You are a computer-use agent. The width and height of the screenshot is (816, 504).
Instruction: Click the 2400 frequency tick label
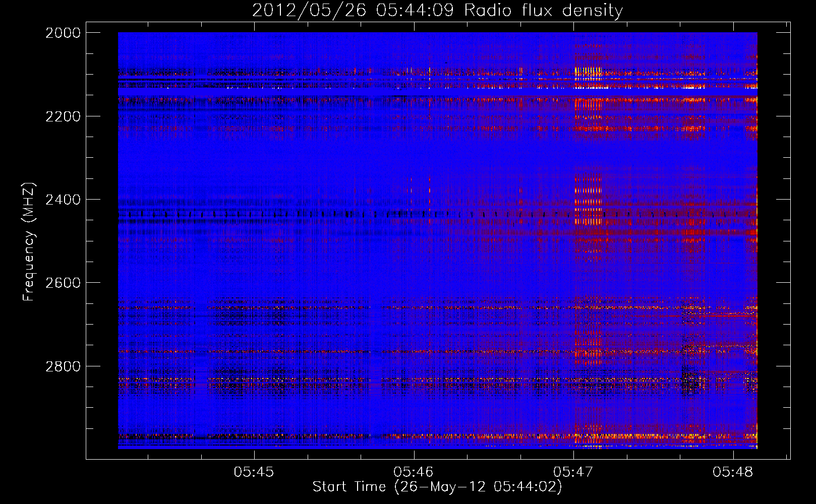click(63, 200)
